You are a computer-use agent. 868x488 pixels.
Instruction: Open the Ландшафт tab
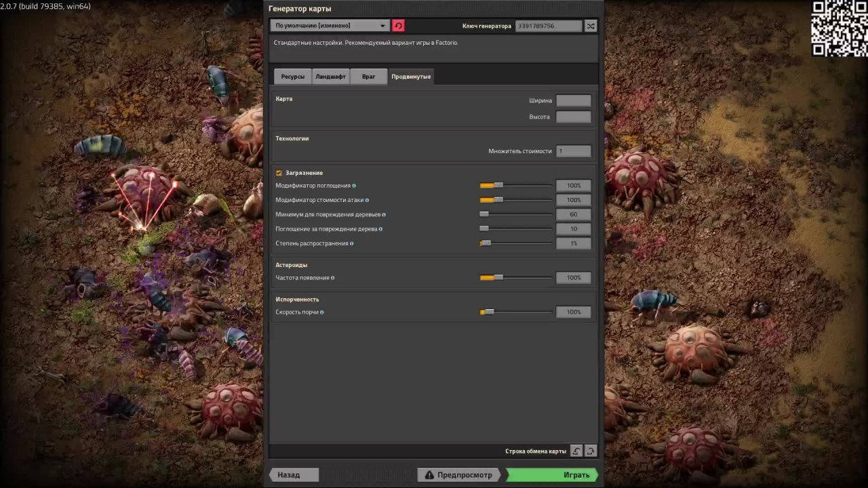pyautogui.click(x=330, y=77)
